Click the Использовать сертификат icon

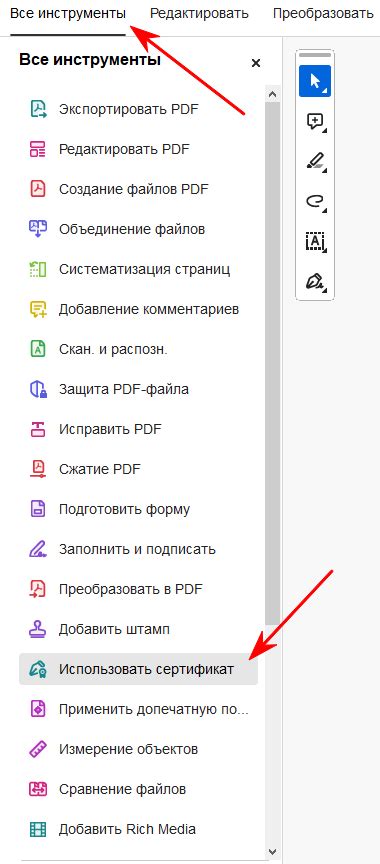click(x=38, y=669)
